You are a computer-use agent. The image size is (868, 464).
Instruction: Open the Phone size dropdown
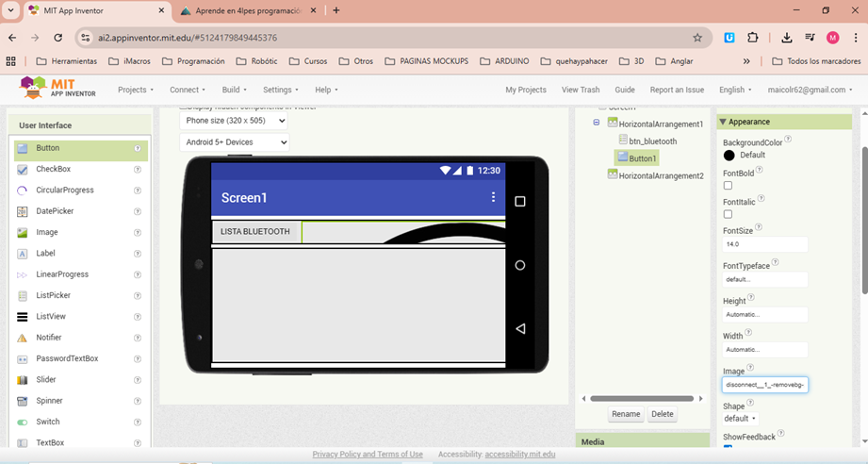234,121
